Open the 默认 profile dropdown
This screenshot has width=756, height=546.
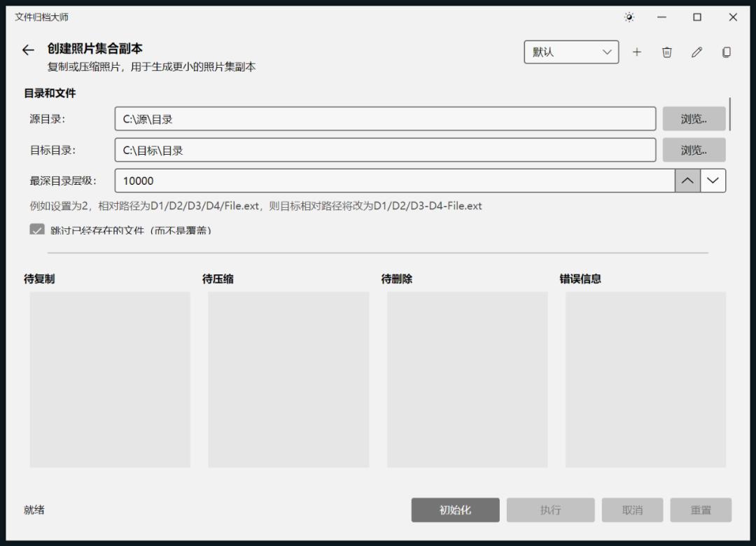571,52
